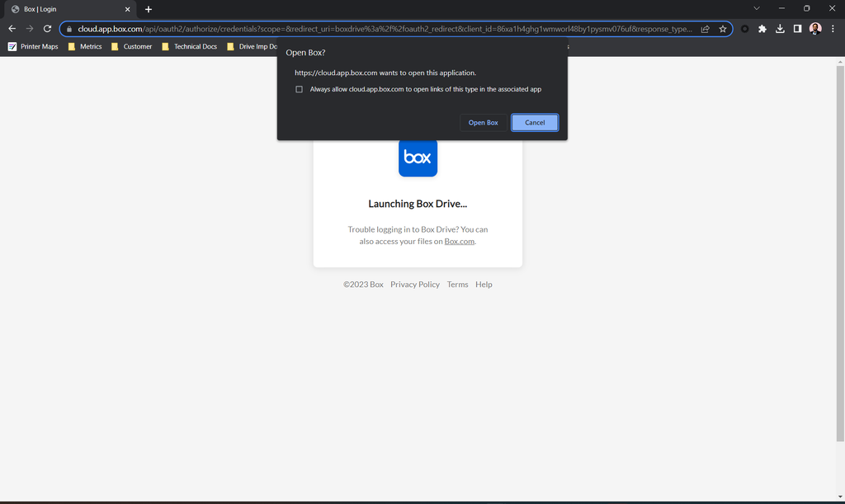Open the Chrome profile avatar
This screenshot has width=845, height=504.
(x=815, y=28)
